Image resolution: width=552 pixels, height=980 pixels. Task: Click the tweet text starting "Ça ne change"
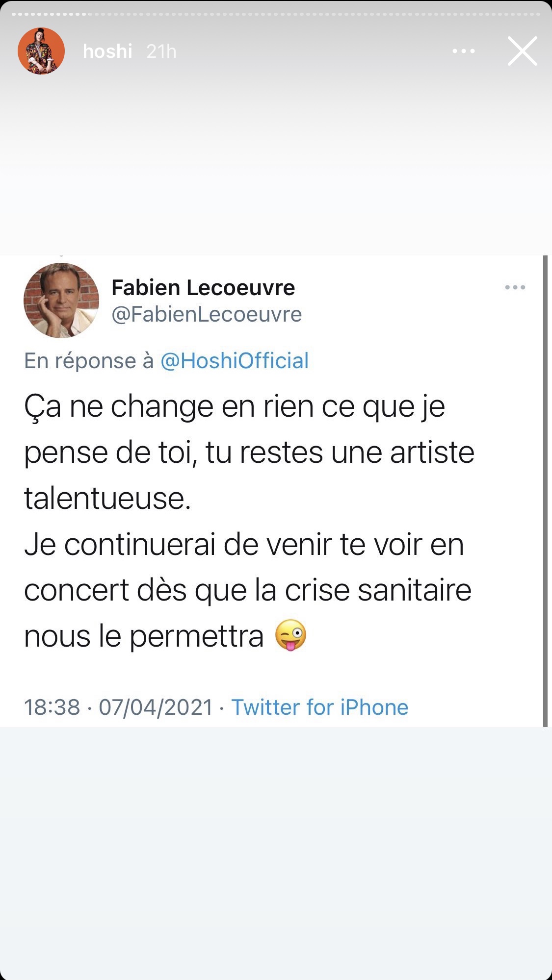[x=235, y=407]
